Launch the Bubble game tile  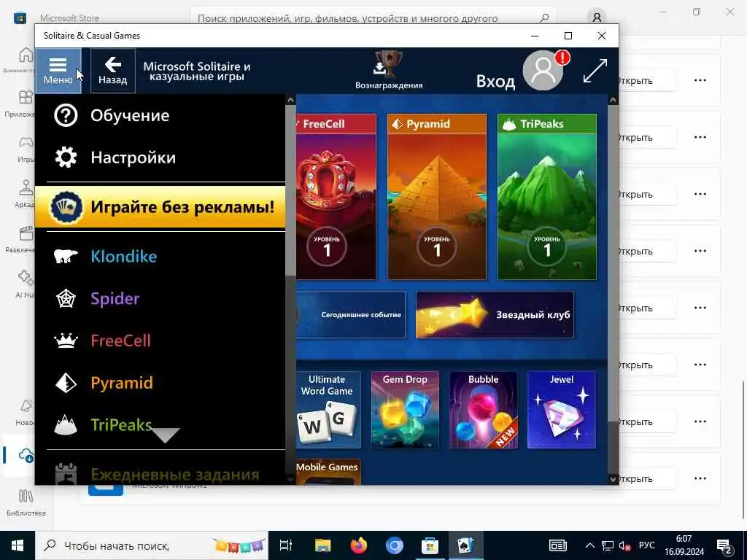click(483, 410)
